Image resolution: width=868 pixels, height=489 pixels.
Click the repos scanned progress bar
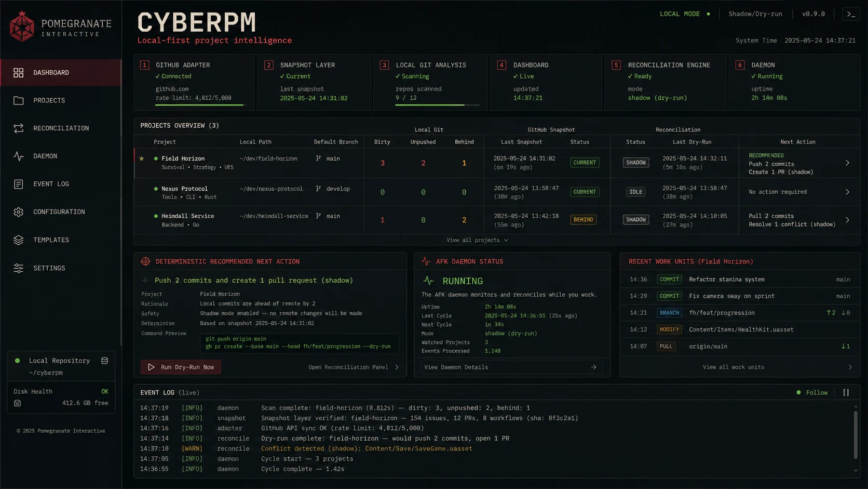click(x=437, y=105)
